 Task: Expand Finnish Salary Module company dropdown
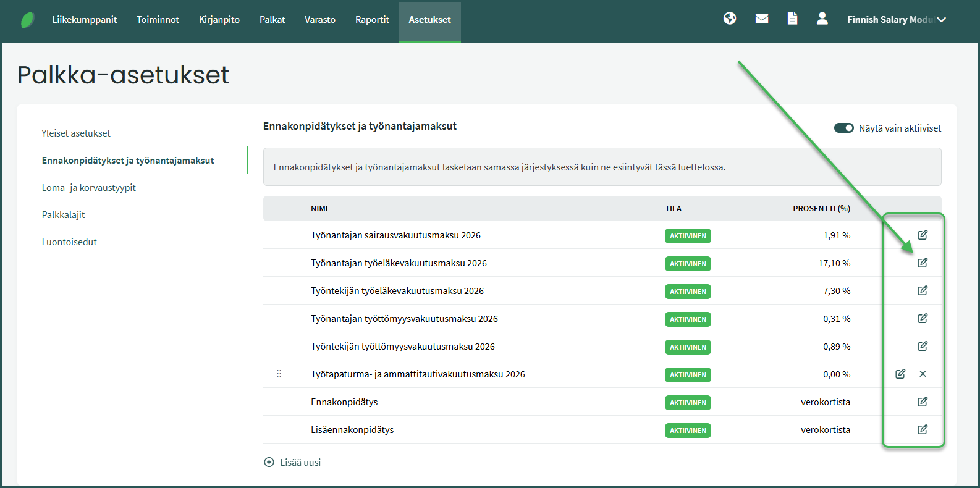896,20
